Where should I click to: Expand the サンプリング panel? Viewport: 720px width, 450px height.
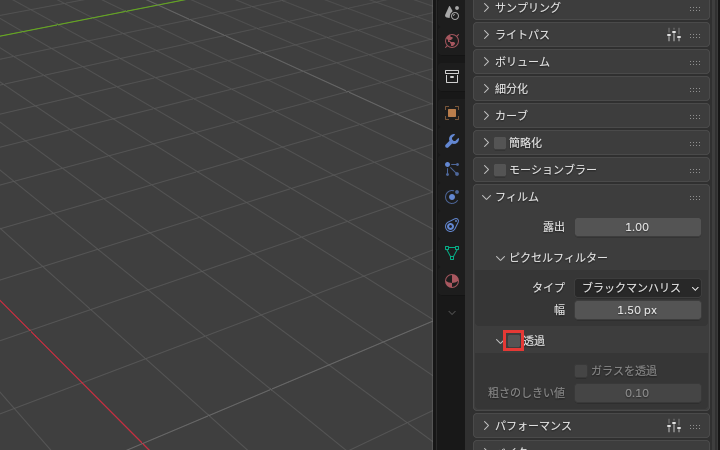(486, 7)
